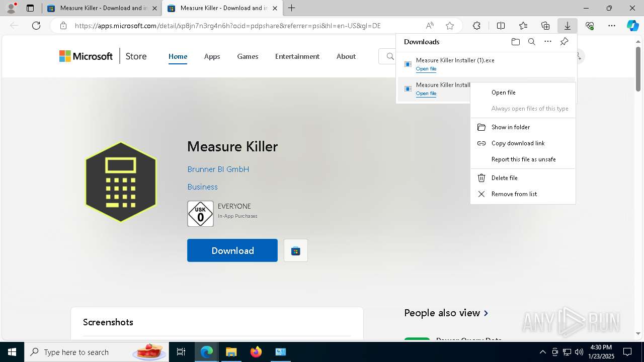Click the Measure Killer app logo
Image resolution: width=644 pixels, height=362 pixels.
click(121, 182)
